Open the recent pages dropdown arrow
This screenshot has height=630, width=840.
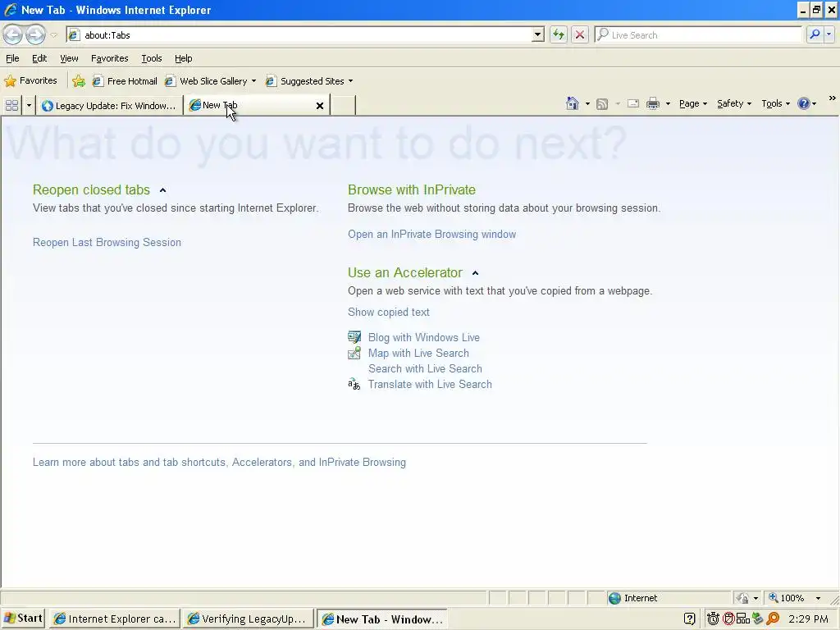tap(53, 35)
